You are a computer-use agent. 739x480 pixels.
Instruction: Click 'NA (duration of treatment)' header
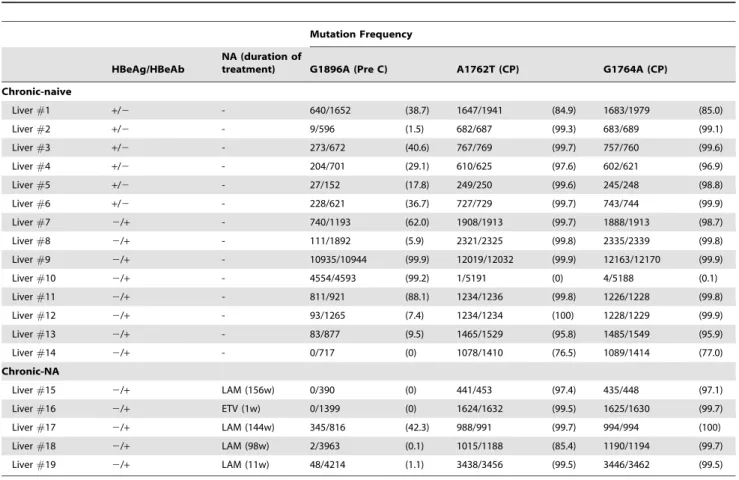click(261, 63)
